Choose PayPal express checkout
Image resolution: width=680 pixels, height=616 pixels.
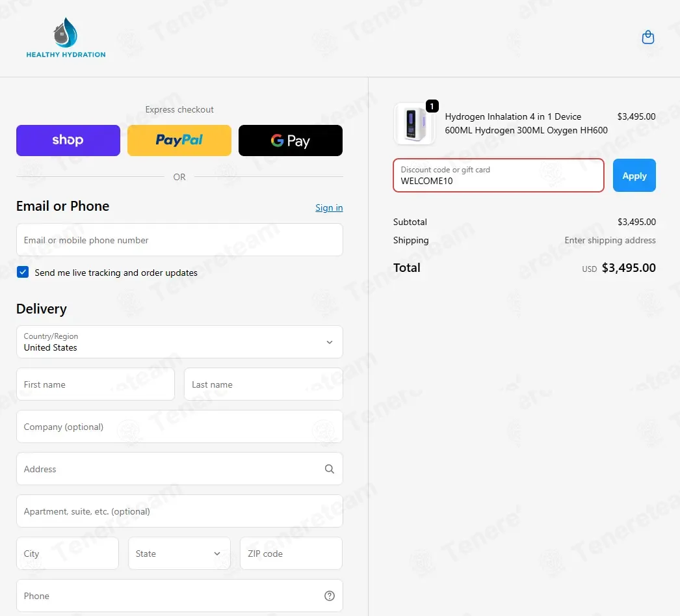(x=179, y=141)
